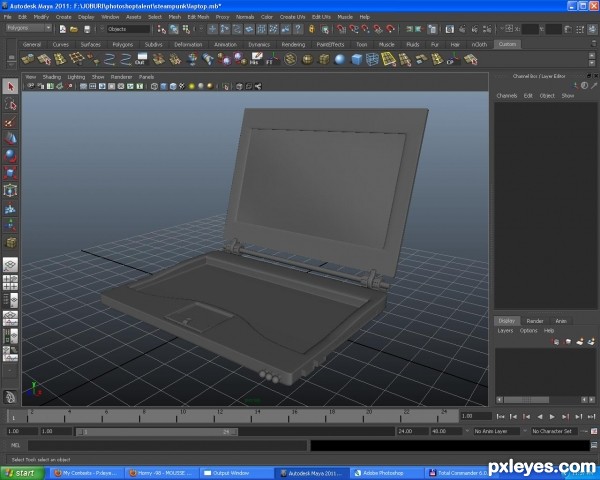Click the Windows start button
The width and height of the screenshot is (600, 480).
22,473
